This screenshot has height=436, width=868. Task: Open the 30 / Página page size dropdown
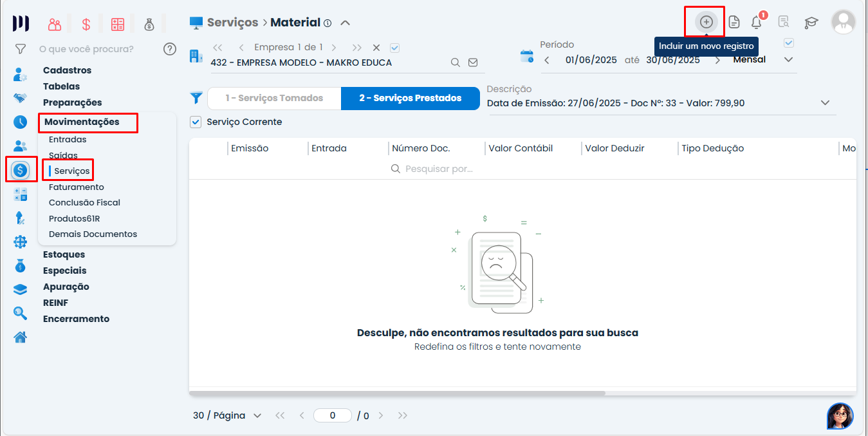coord(227,415)
